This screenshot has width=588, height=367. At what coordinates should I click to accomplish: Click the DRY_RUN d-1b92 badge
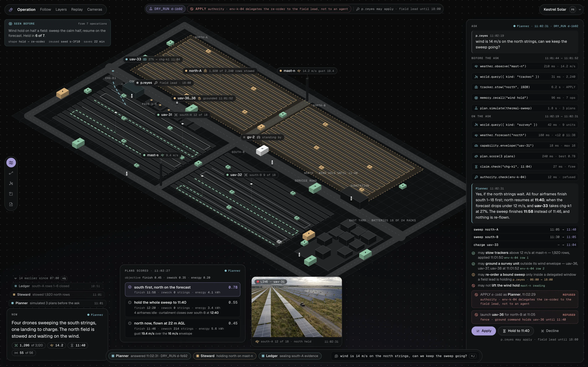pyautogui.click(x=166, y=9)
